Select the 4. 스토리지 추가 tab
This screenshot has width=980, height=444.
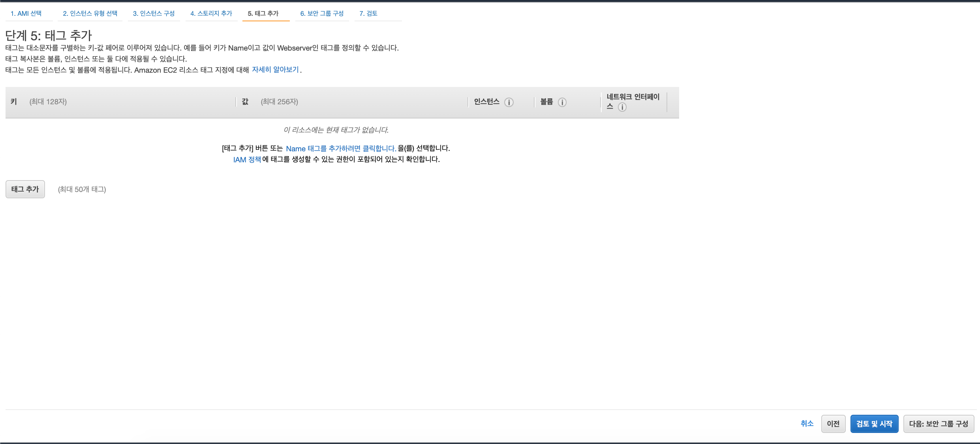pos(211,13)
